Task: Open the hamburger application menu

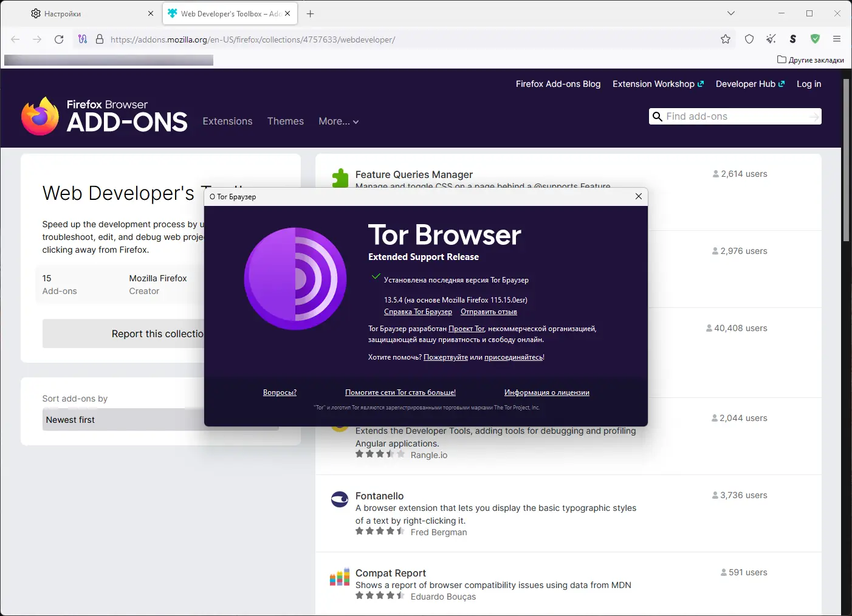Action: [x=837, y=39]
